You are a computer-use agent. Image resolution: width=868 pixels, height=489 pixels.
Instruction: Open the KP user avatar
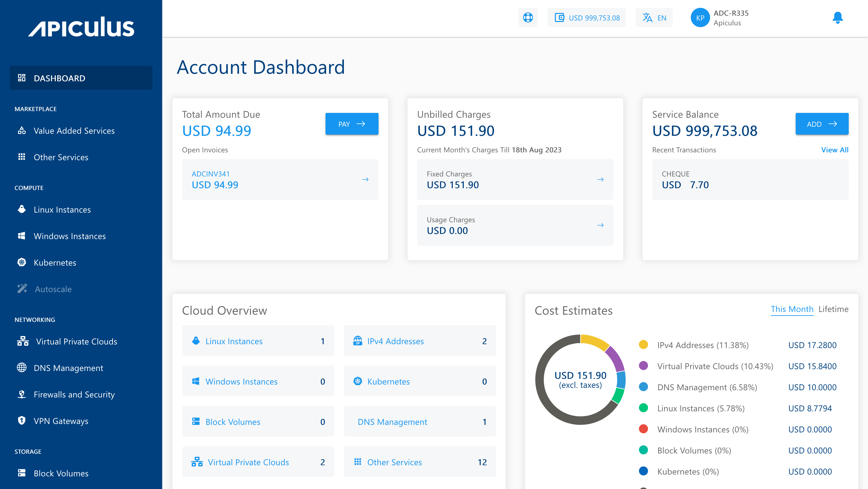700,17
